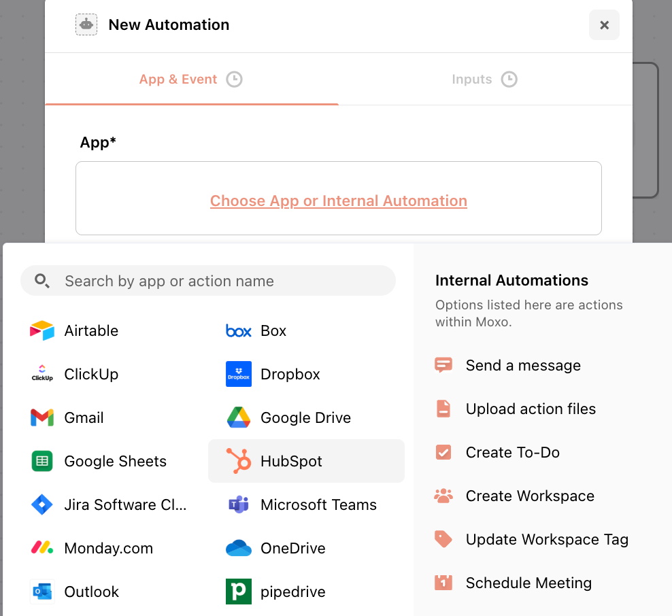Click the search apps input field
Image resolution: width=672 pixels, height=616 pixels.
click(x=208, y=280)
